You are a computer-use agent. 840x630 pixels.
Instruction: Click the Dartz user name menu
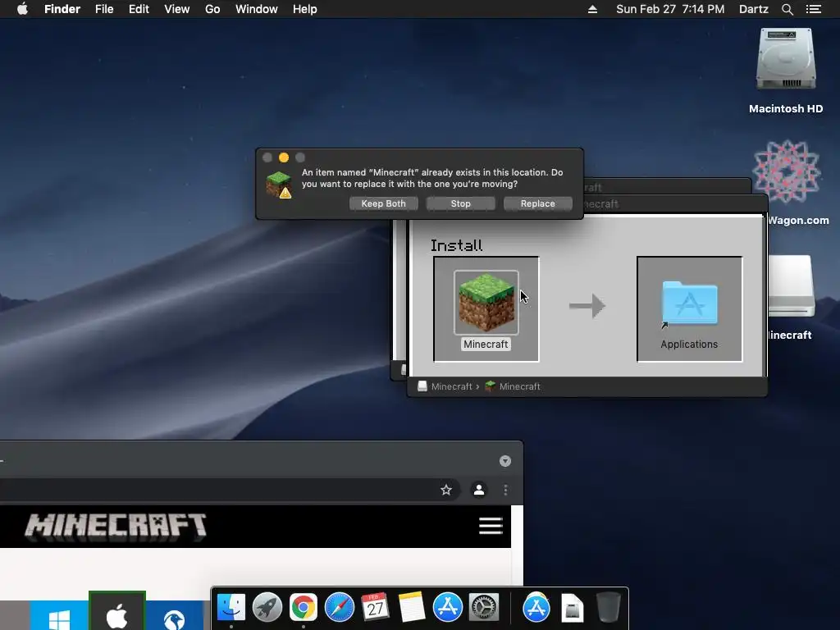[x=754, y=9]
